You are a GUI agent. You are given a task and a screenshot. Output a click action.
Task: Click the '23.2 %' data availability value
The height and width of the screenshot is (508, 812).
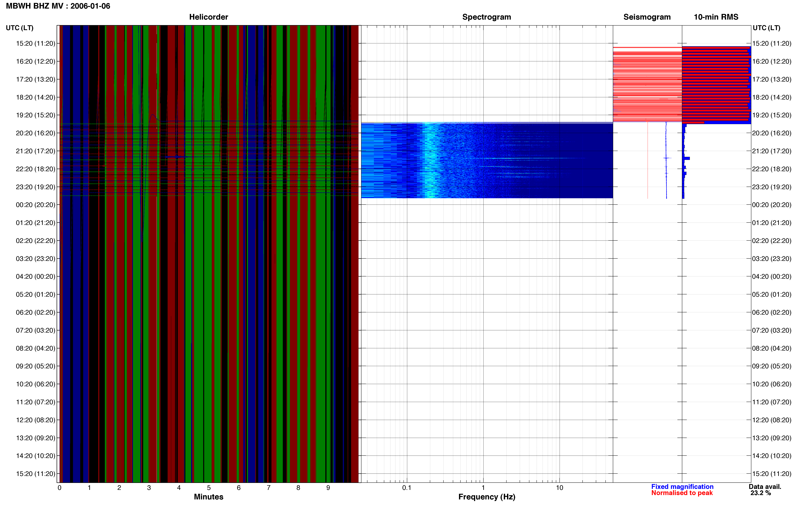pyautogui.click(x=761, y=493)
